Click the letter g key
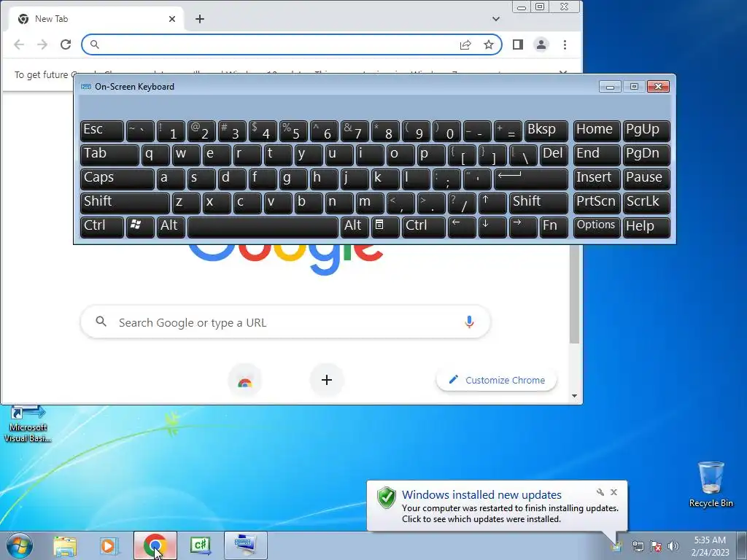The width and height of the screenshot is (747, 560). (293, 179)
